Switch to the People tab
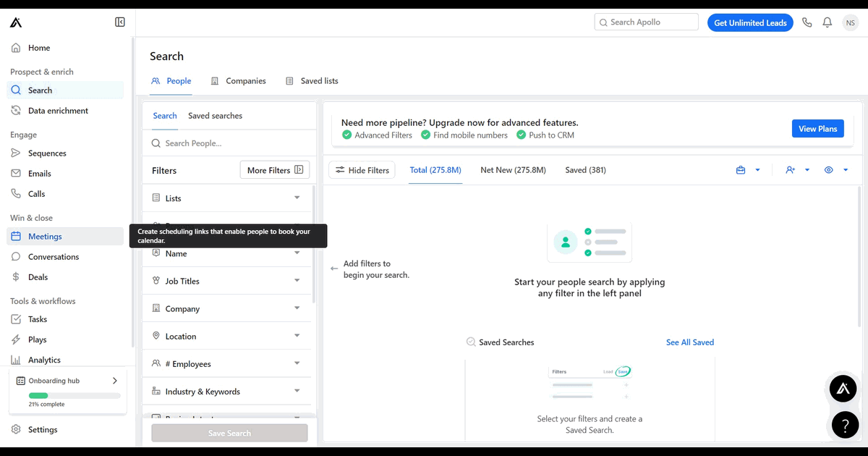The height and width of the screenshot is (456, 868). 171,81
